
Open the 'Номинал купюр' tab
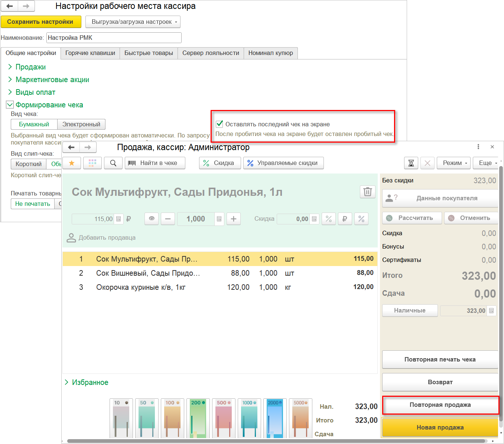[270, 53]
